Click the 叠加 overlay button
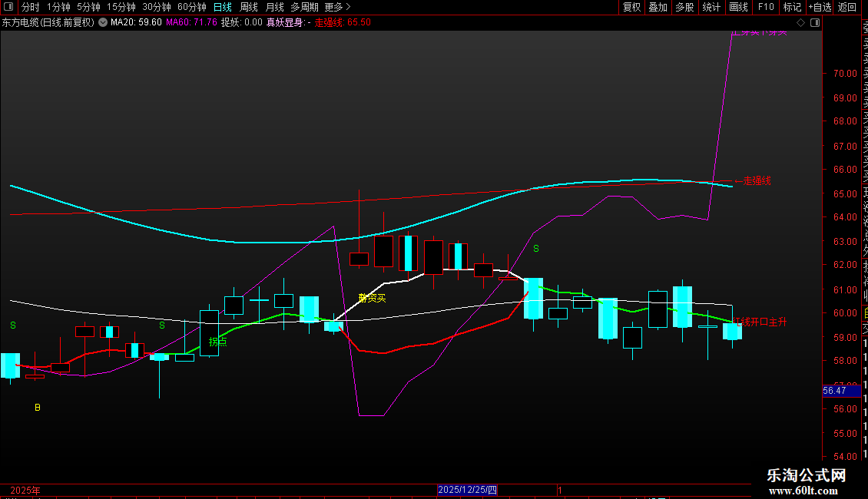The height and width of the screenshot is (499, 868). coord(658,7)
